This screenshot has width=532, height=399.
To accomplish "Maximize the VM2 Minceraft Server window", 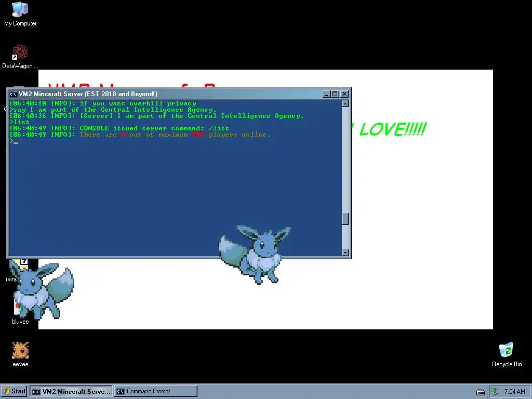I will click(335, 94).
